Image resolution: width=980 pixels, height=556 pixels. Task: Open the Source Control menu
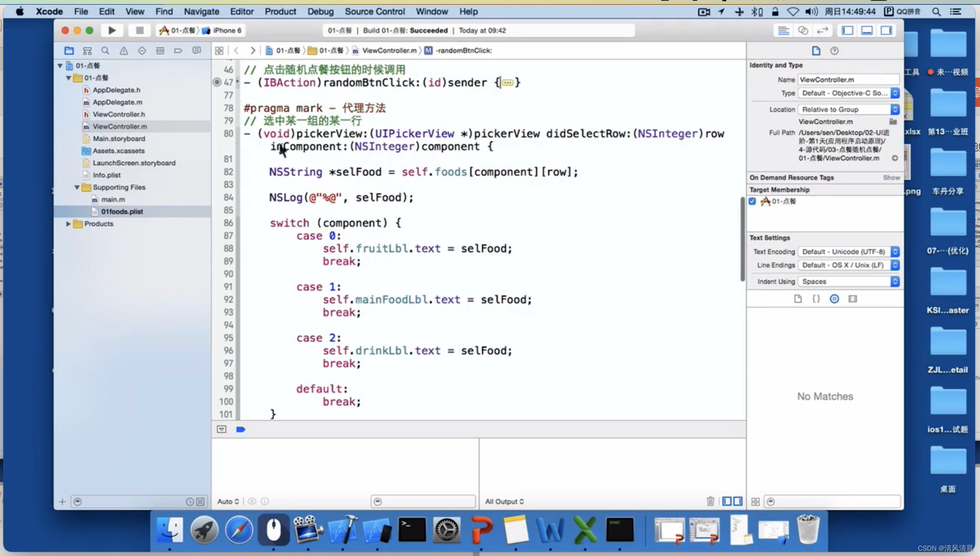coord(375,11)
